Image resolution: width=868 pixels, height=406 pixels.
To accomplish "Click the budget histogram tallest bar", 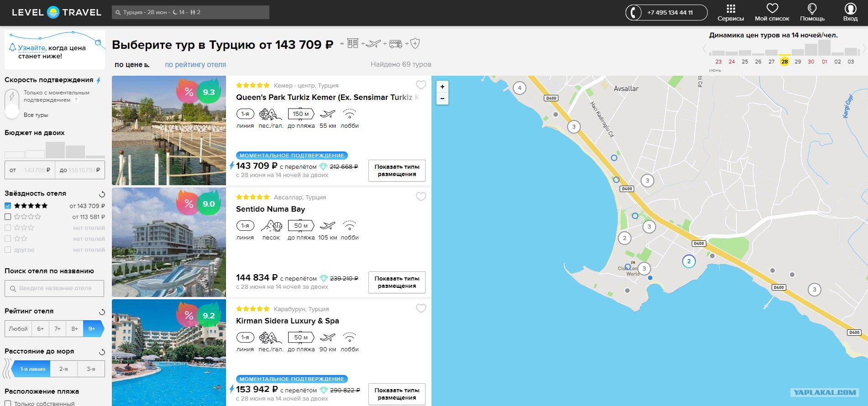I will tap(55, 150).
